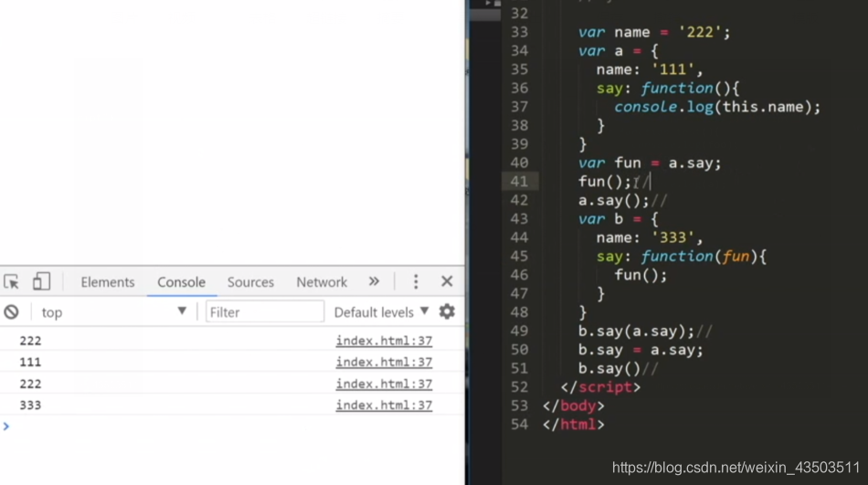Activate the inspect element picker icon
The width and height of the screenshot is (868, 485).
(11, 282)
